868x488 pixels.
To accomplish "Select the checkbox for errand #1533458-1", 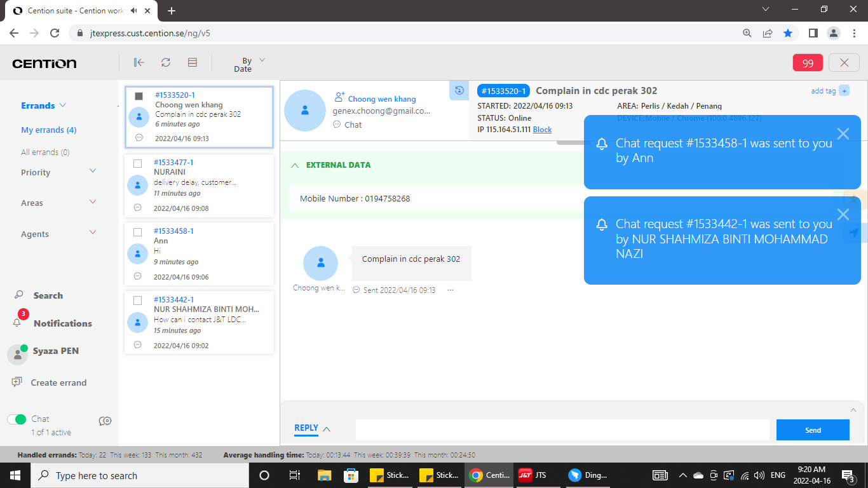I will point(138,232).
